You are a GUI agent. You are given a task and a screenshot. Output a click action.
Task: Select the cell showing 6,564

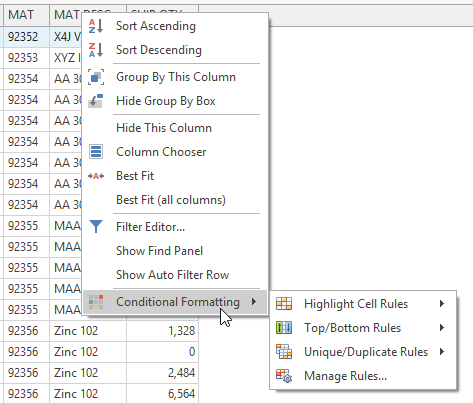(x=163, y=394)
